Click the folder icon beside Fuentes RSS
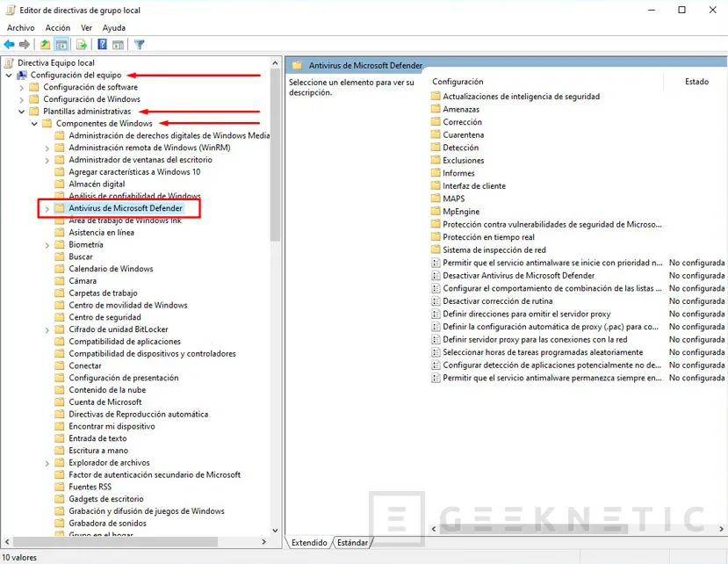728x564 pixels. click(x=60, y=487)
